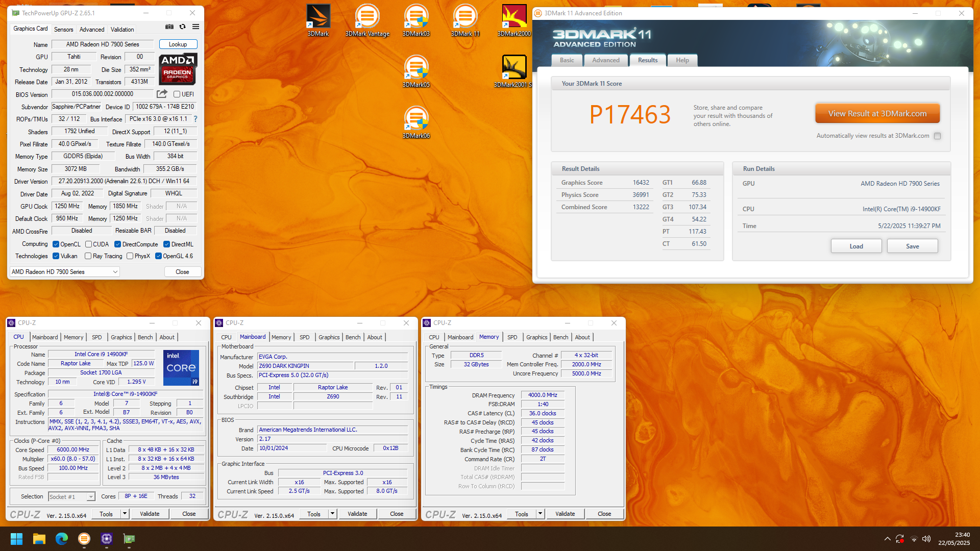Launch Microsoft Edge from the taskbar
Image resolution: width=980 pixels, height=551 pixels.
coord(62,539)
